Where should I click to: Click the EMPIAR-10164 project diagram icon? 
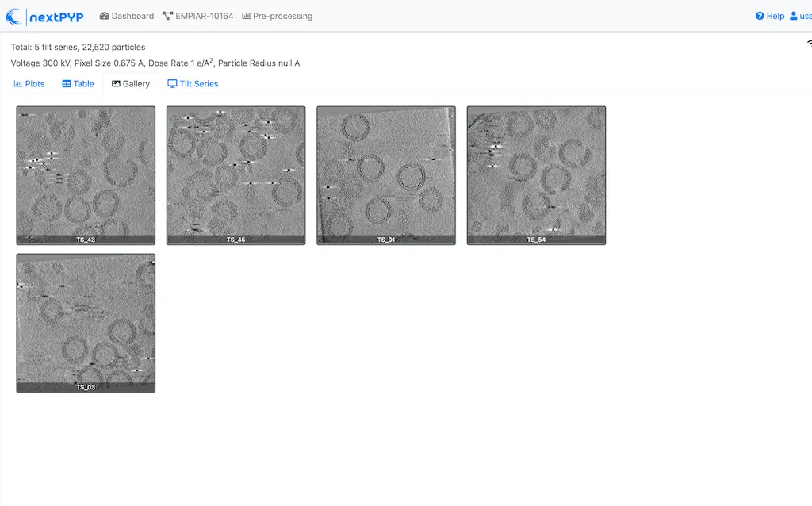pos(167,16)
